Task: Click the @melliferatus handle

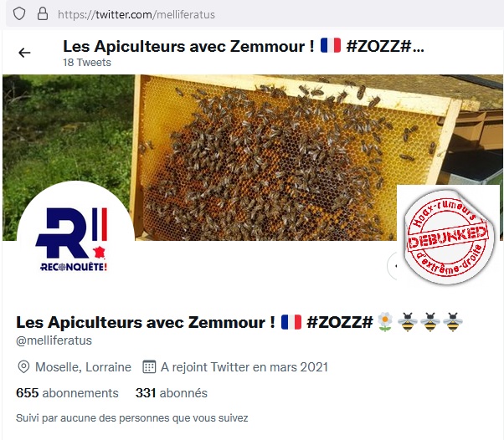Action: (x=54, y=340)
